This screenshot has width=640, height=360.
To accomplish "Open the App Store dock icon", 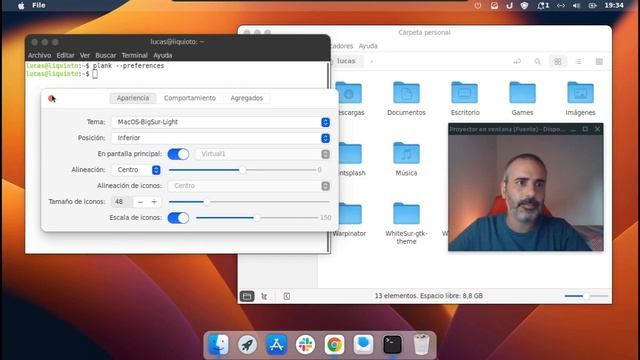I will tap(276, 345).
